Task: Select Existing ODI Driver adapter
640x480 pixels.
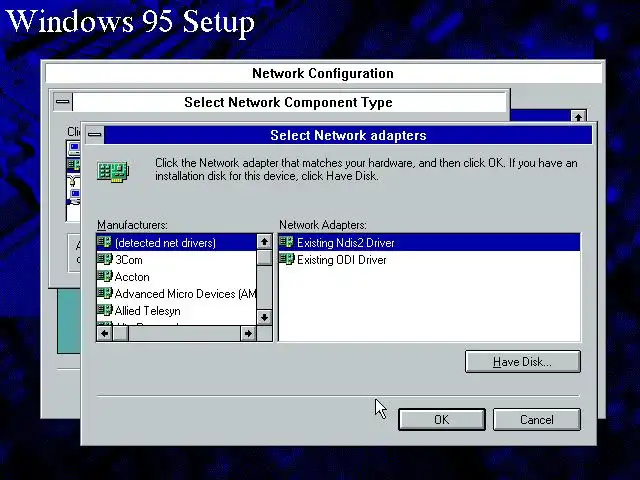Action: (x=429, y=260)
